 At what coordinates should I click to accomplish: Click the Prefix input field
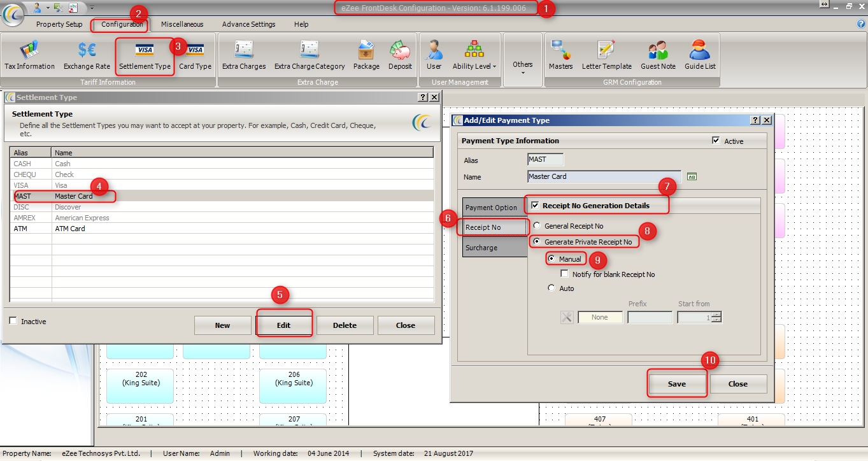coord(650,317)
